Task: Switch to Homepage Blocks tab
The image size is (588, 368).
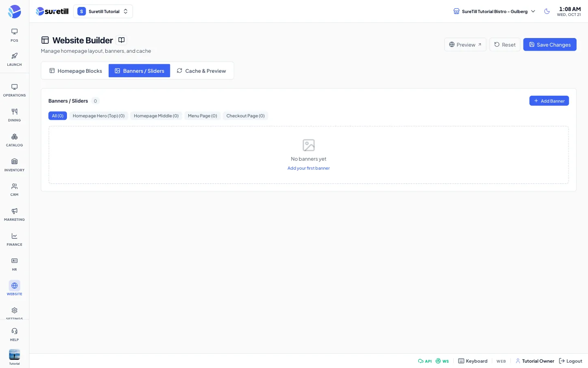Action: point(76,71)
